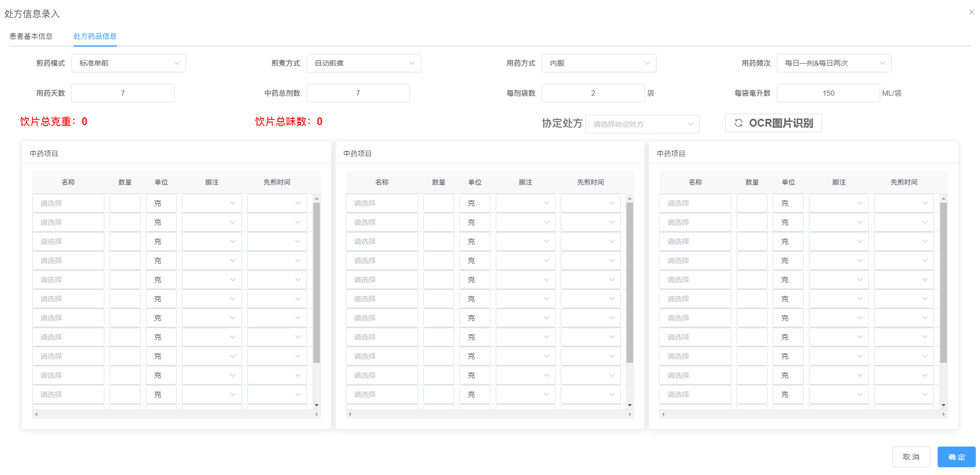980x475 pixels.
Task: Open the 用药频次 dropdown
Action: (x=834, y=63)
